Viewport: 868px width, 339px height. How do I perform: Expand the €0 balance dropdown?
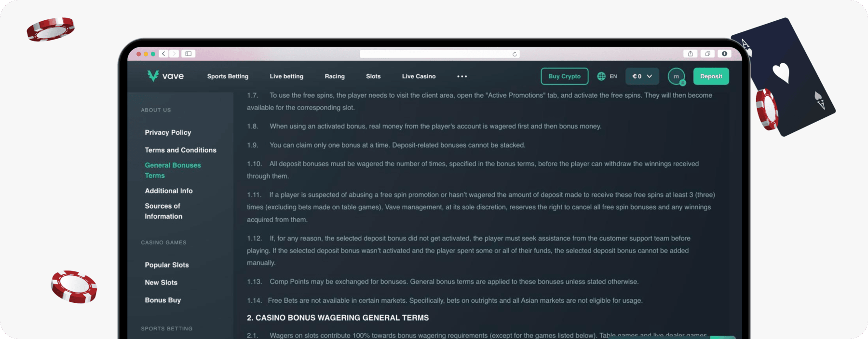pyautogui.click(x=642, y=76)
